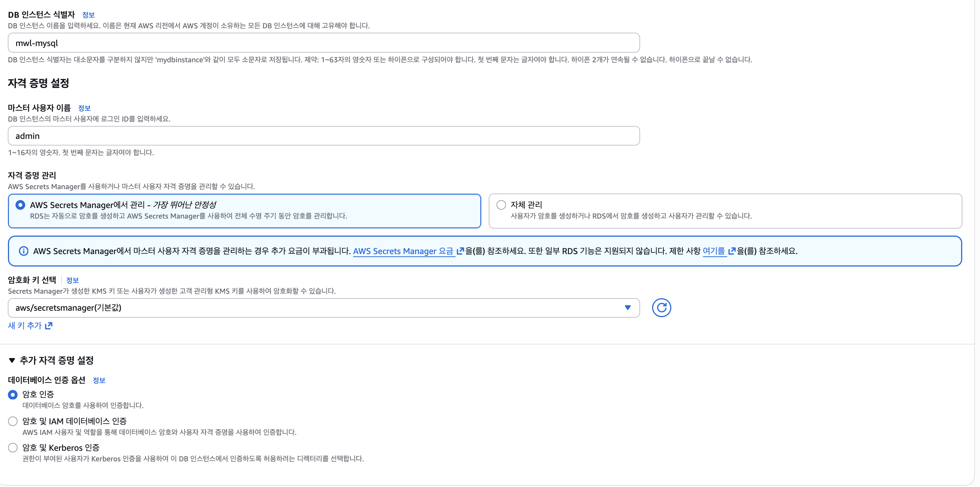The height and width of the screenshot is (487, 980).
Task: Select 암호 인증 authentication option
Action: click(x=13, y=395)
